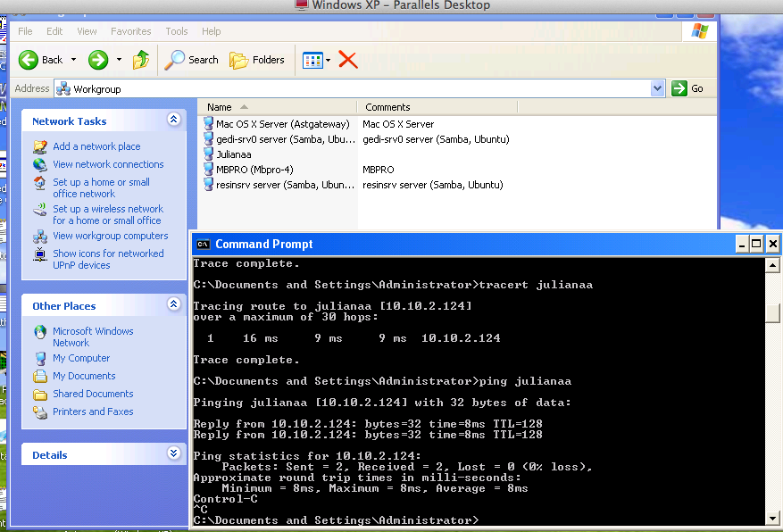Select the gedi-srv0 server computer icon

point(209,138)
